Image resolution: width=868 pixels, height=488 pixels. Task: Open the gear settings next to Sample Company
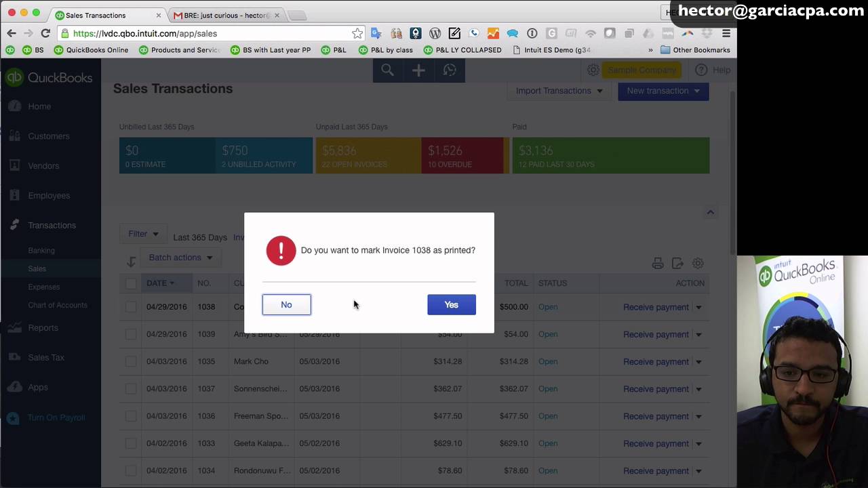(x=593, y=70)
